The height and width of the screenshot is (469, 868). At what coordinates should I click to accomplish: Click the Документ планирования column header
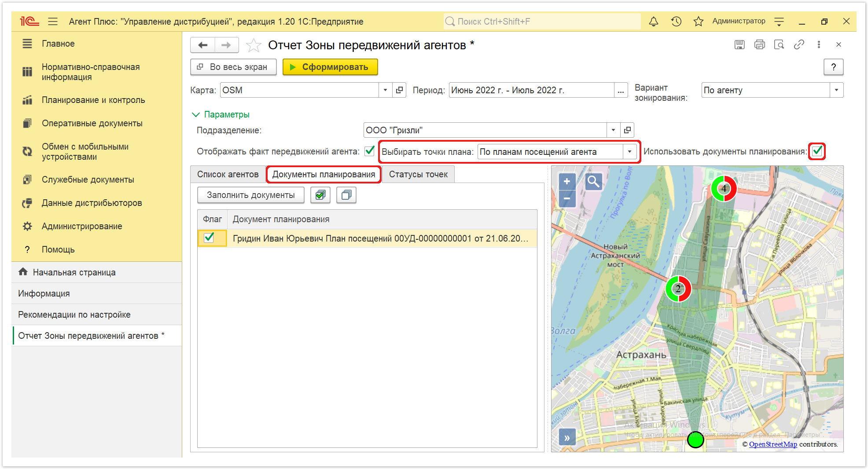(x=382, y=219)
